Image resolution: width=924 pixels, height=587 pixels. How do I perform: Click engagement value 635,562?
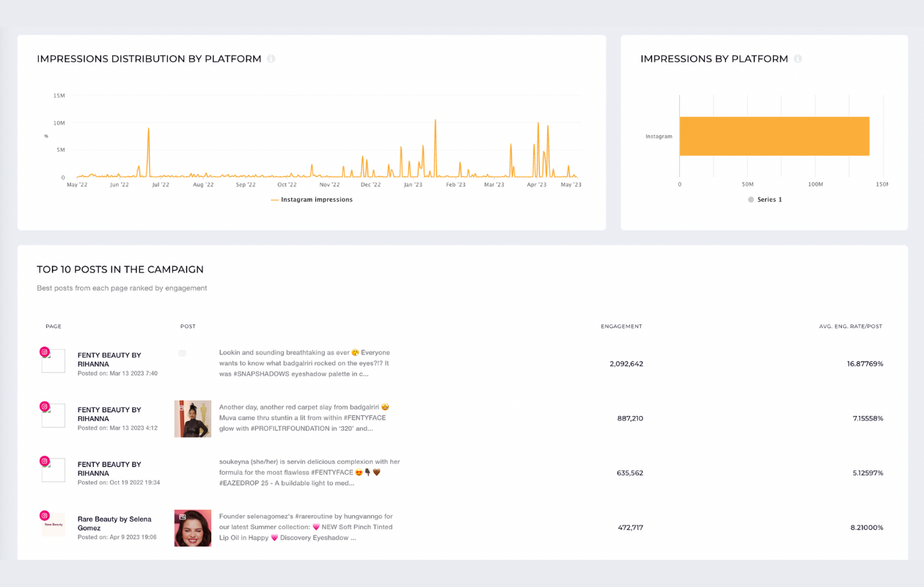[630, 473]
